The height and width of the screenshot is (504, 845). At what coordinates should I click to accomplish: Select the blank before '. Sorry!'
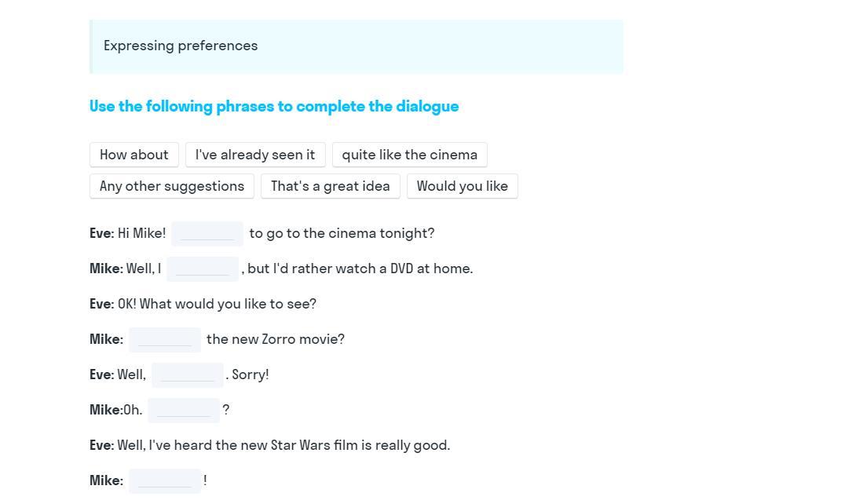[188, 375]
